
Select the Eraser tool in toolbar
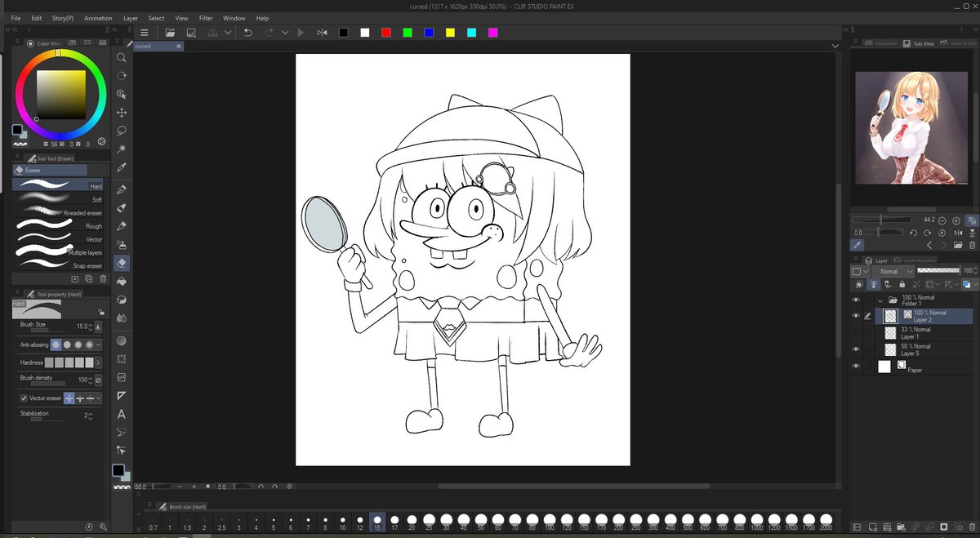click(122, 263)
